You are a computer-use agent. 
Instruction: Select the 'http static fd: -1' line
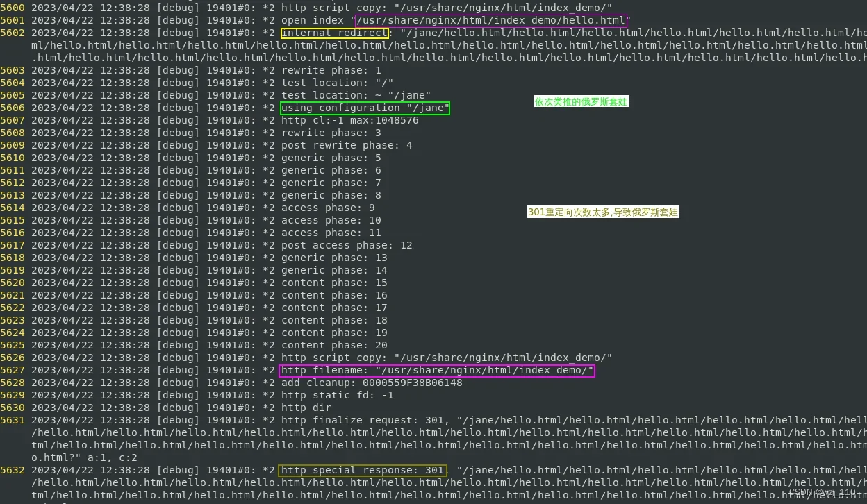pyautogui.click(x=197, y=395)
